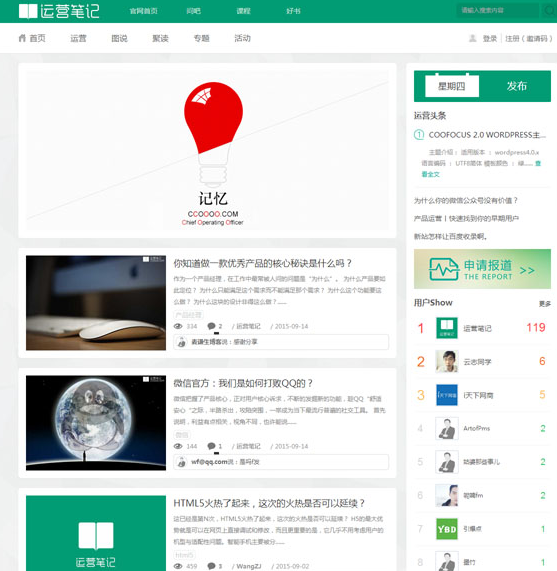The image size is (557, 571).
Task: Click the comment bubble icon showing 2
Action: tap(211, 326)
